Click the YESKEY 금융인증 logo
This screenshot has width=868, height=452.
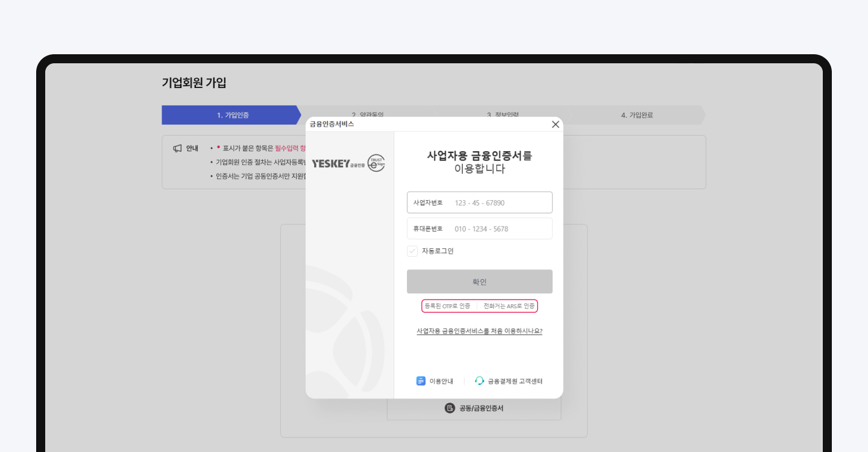tap(338, 163)
